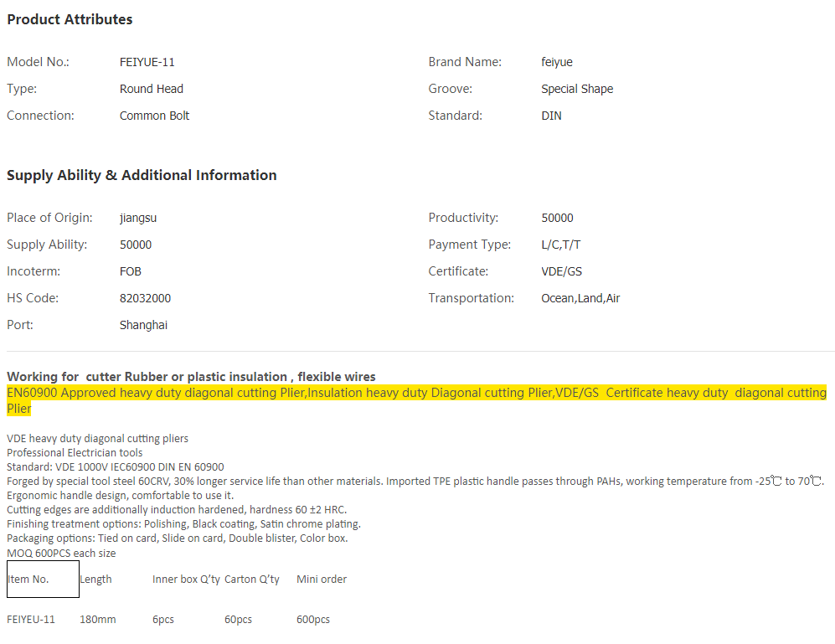
Task: Click the HS Code number 82032000
Action: point(145,298)
